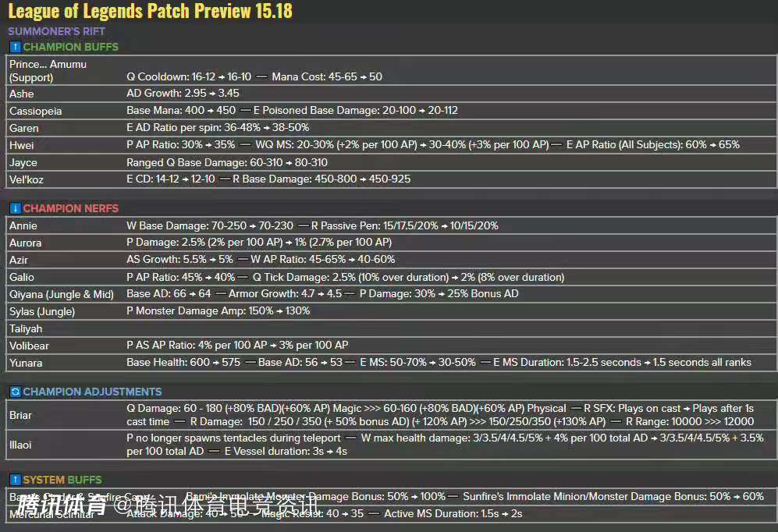
Task: Click the Champion Buffs section header
Action: point(70,47)
